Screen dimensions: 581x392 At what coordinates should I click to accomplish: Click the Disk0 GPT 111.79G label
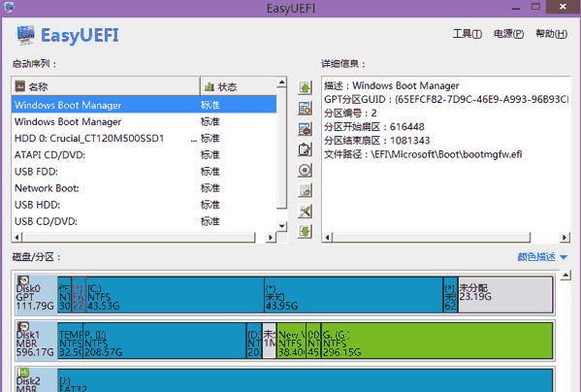click(x=35, y=297)
